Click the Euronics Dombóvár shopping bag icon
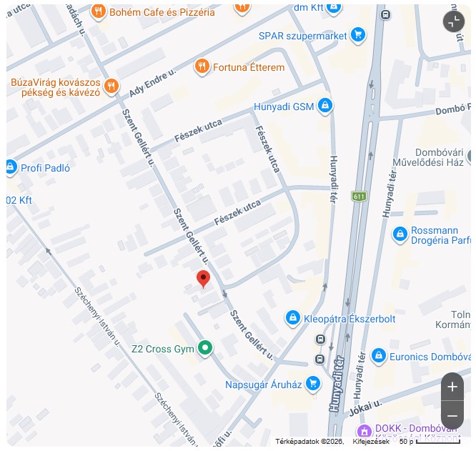This screenshot has height=451, width=476. (379, 356)
